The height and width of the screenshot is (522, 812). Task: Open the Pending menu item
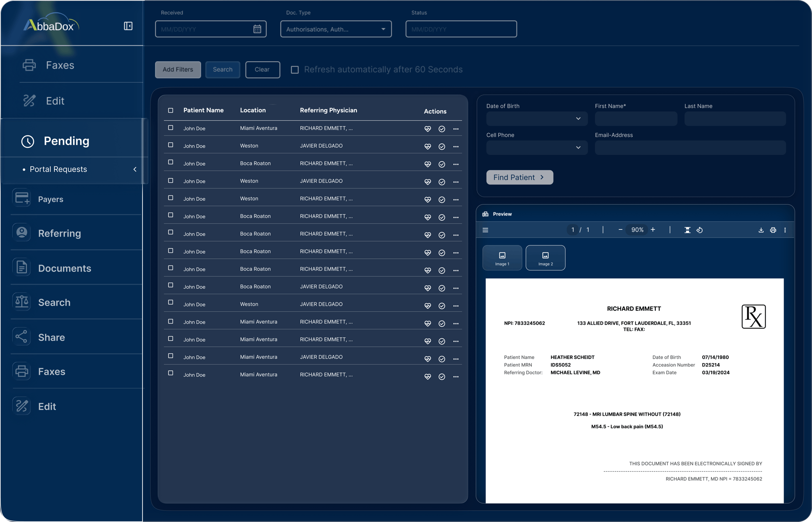click(x=67, y=141)
